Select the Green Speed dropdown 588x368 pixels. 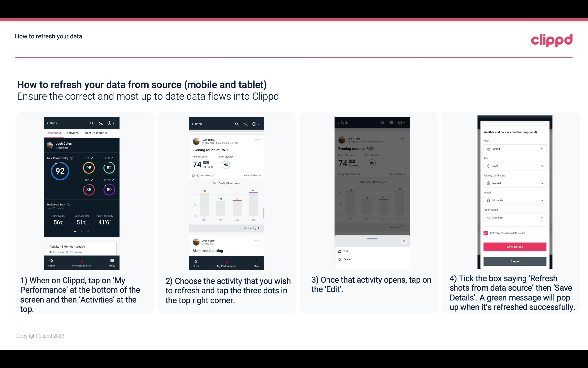514,217
